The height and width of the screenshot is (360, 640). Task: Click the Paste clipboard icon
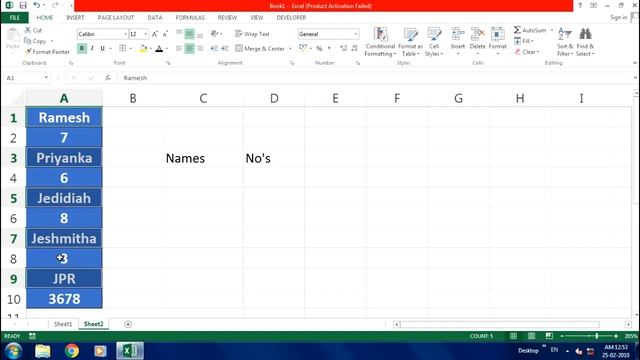13,36
